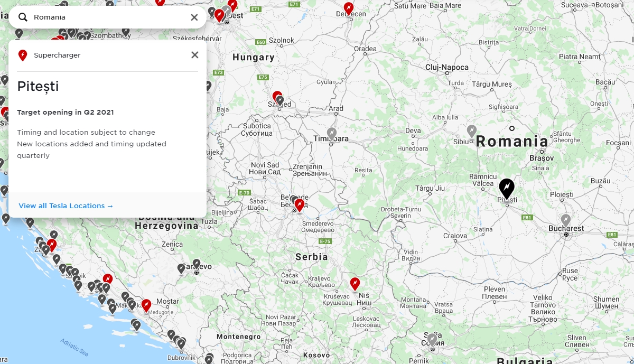Close the Pitești Supercharger info card

[194, 55]
